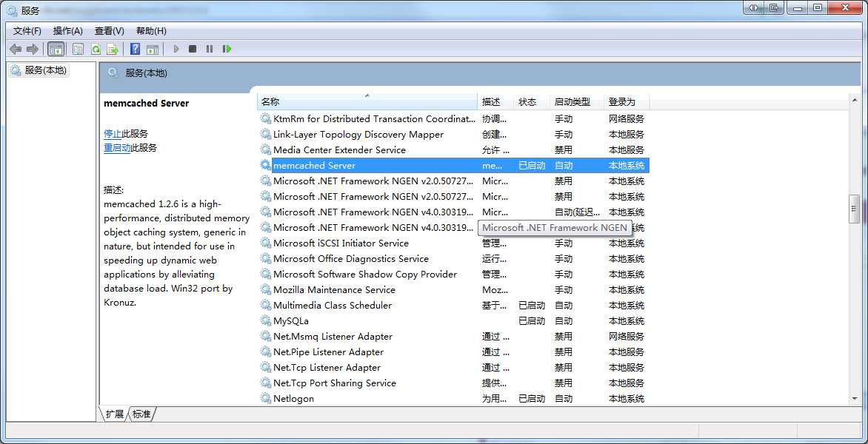Click the gear icon of Netlogon service

[x=266, y=399]
